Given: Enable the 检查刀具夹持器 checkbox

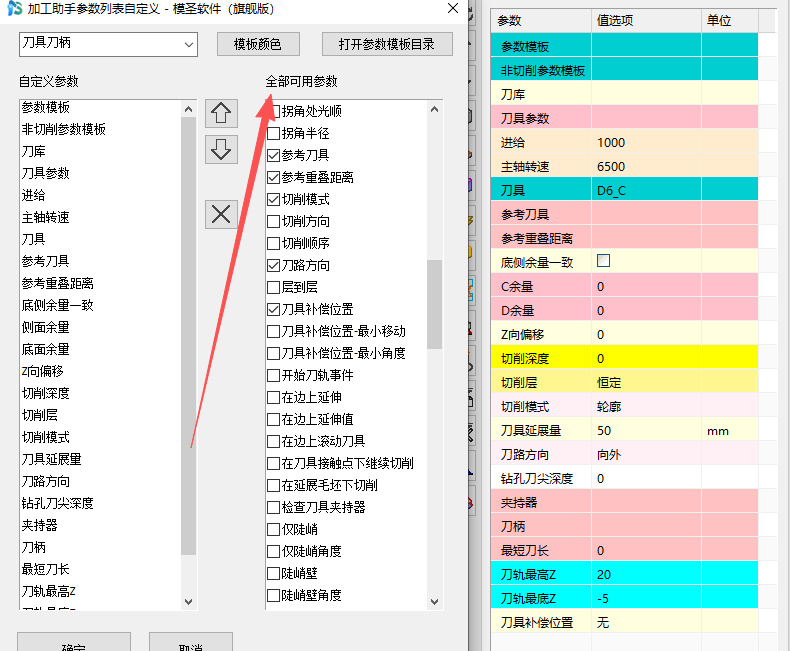Looking at the screenshot, I should (274, 507).
